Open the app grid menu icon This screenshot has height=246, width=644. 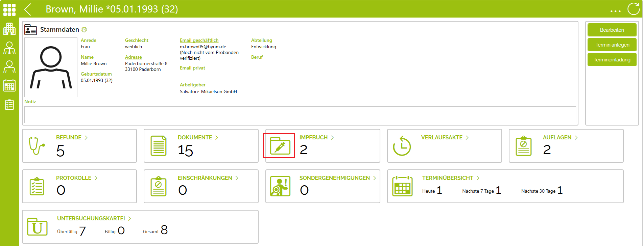point(9,9)
